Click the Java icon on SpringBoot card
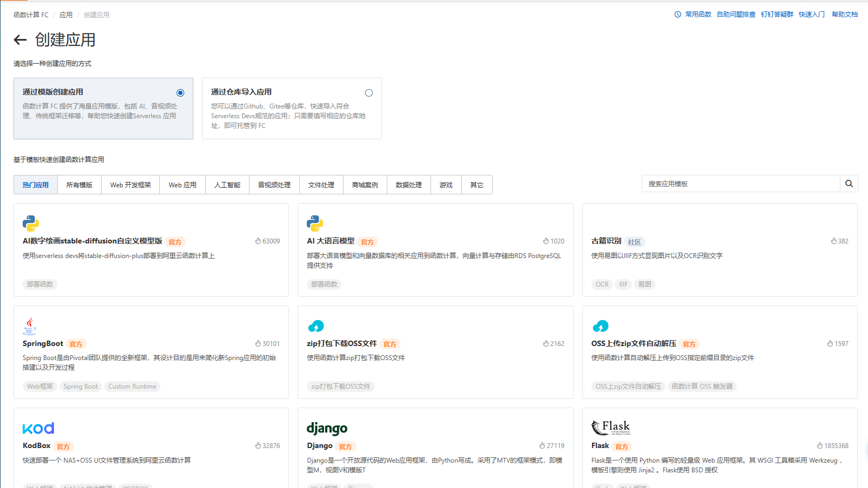The width and height of the screenshot is (868, 488). pyautogui.click(x=30, y=326)
